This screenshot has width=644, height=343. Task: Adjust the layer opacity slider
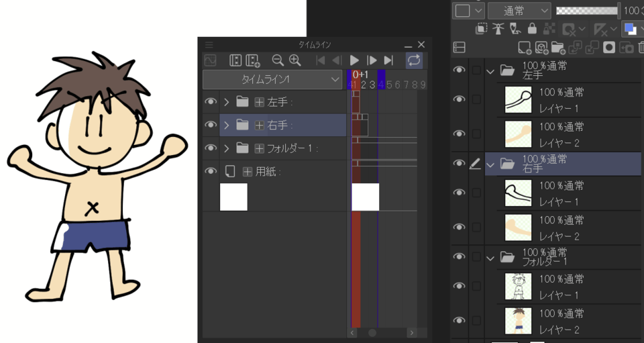click(x=588, y=11)
